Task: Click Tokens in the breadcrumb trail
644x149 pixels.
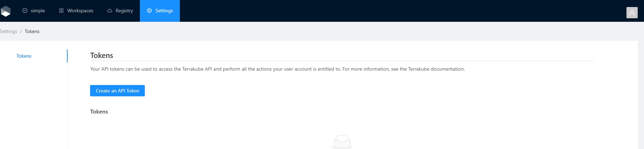Action: pos(32,32)
